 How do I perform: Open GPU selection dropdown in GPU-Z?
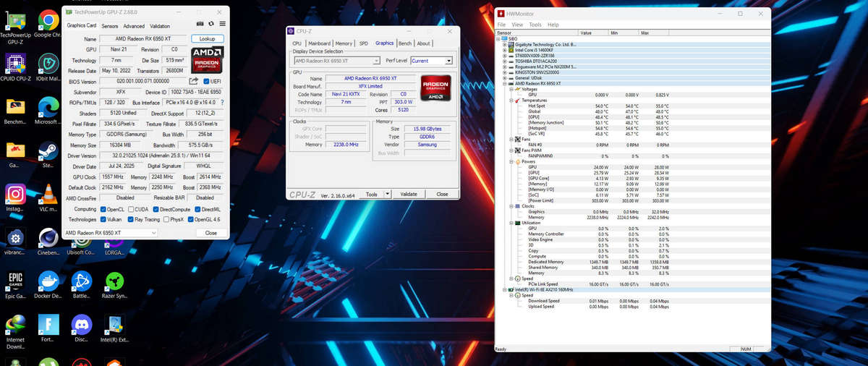(x=110, y=233)
